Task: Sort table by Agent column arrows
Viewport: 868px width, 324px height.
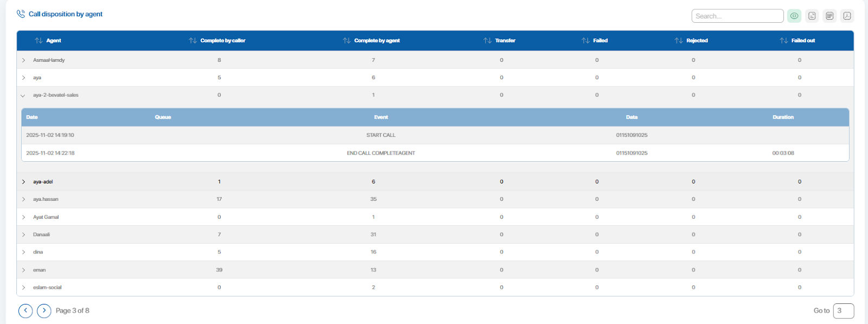Action: [39, 41]
